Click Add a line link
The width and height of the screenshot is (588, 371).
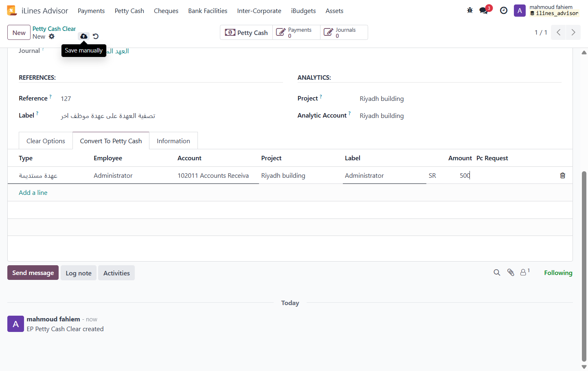33,192
